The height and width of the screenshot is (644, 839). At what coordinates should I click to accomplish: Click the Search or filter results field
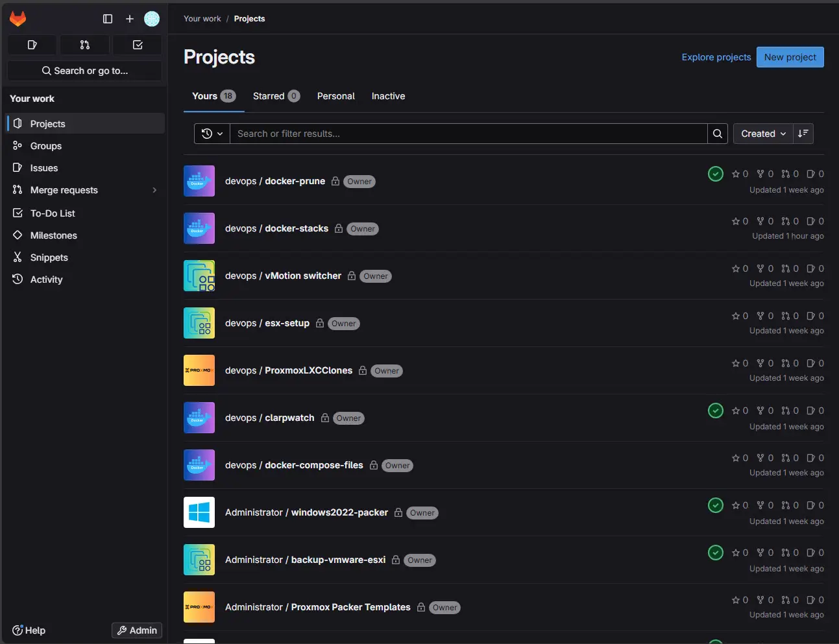pos(454,134)
